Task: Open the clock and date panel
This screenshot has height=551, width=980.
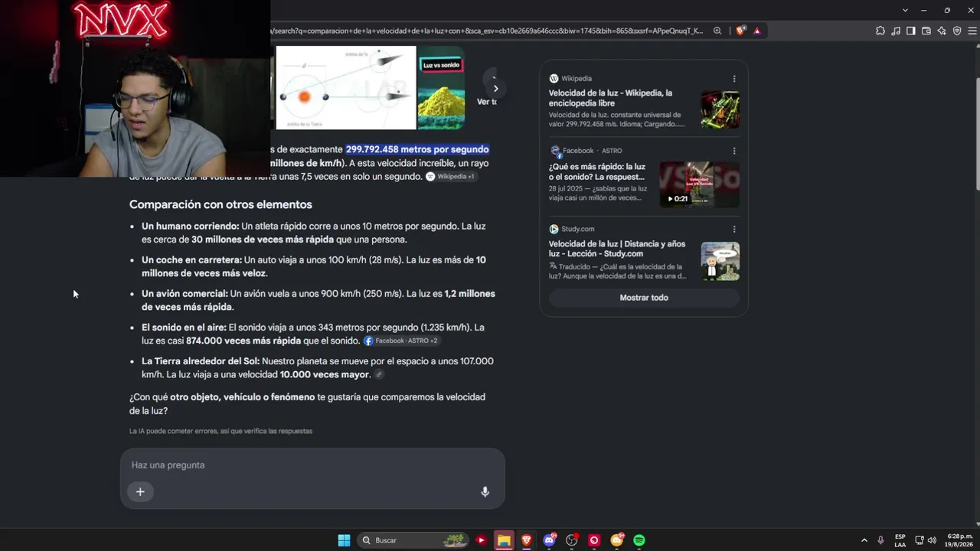Action: (x=959, y=540)
